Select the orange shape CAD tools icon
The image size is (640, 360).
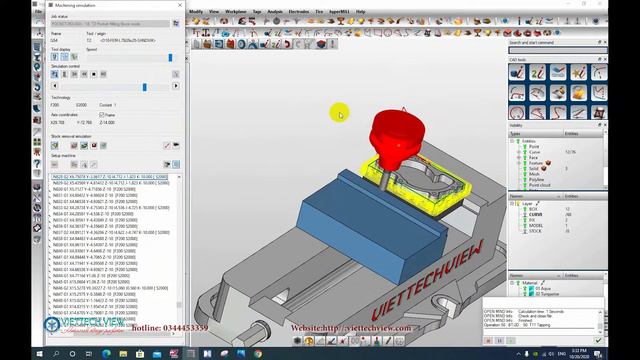click(578, 93)
